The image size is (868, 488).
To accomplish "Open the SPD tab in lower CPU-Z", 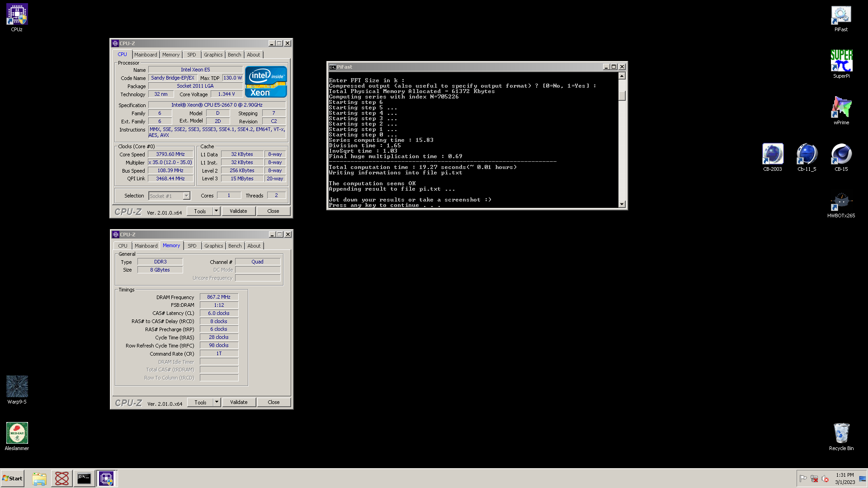I will [x=192, y=246].
